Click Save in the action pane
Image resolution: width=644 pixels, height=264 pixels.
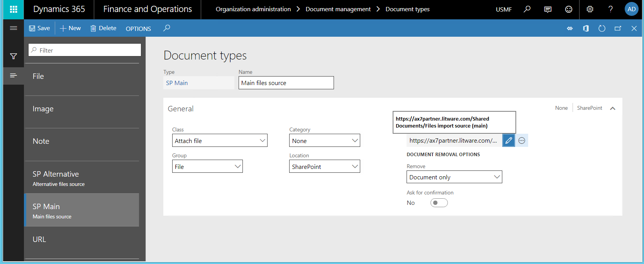point(39,28)
